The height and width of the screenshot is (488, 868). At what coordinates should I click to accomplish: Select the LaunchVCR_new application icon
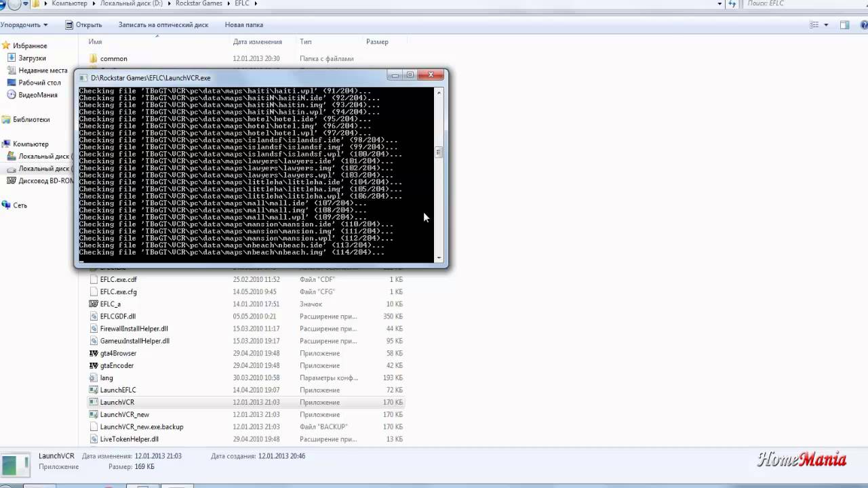[x=94, y=414]
